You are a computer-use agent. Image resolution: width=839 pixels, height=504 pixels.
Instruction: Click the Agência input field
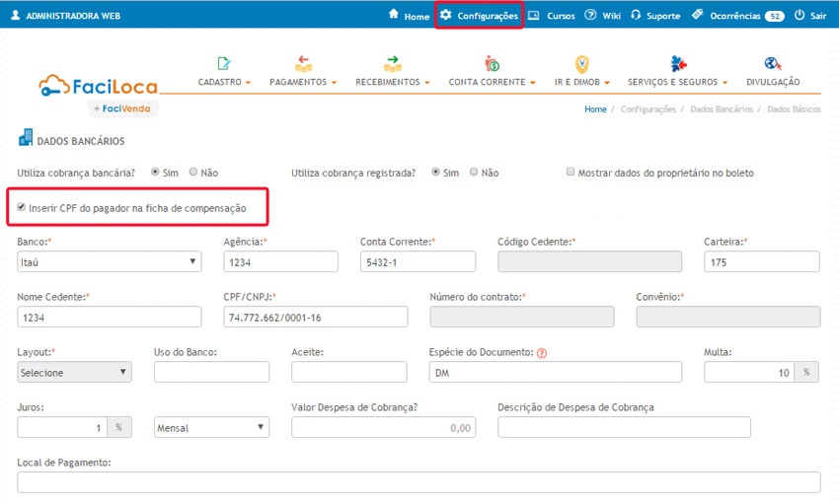(x=280, y=261)
